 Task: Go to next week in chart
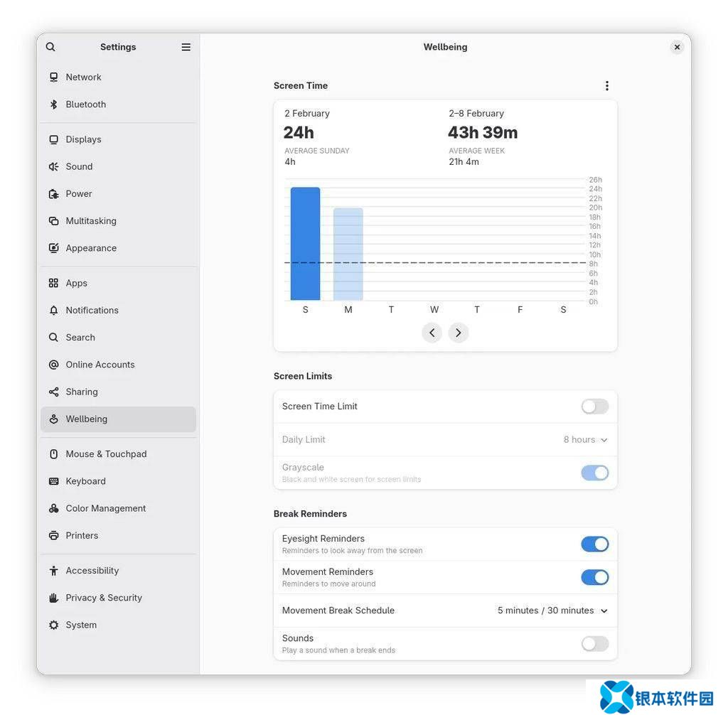click(459, 333)
